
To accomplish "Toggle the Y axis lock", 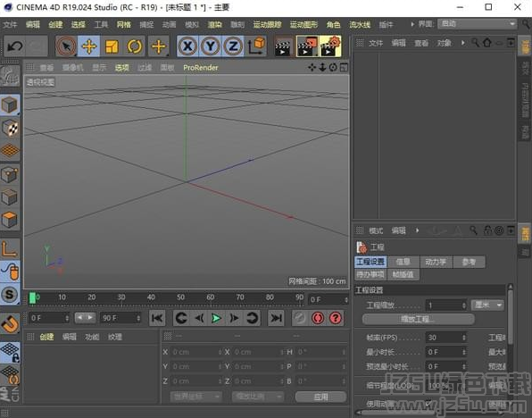I will [x=211, y=46].
